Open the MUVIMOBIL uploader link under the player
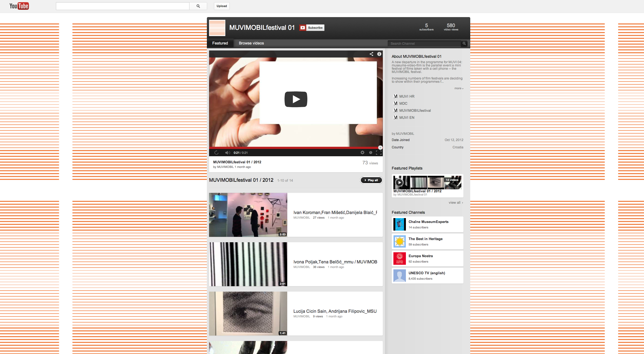 pos(225,167)
